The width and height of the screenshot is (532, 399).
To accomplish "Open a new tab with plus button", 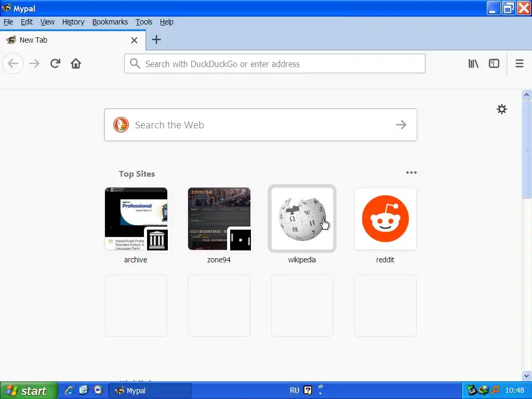I will click(x=156, y=39).
